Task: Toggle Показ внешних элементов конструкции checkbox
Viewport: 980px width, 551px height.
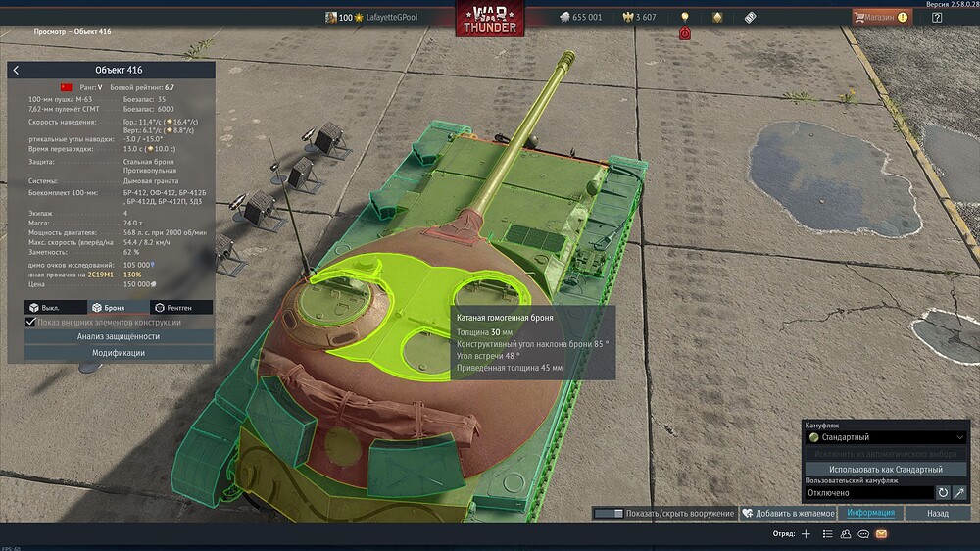Action: point(30,323)
